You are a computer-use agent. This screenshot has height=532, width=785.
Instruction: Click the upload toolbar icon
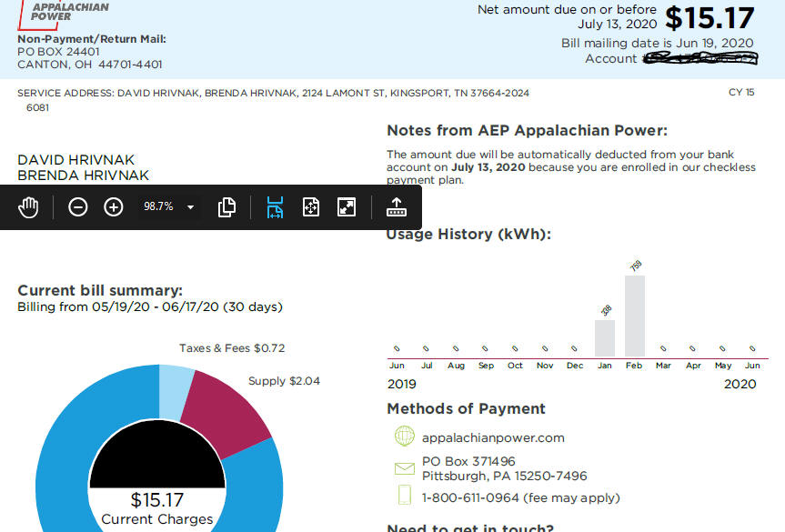coord(397,207)
